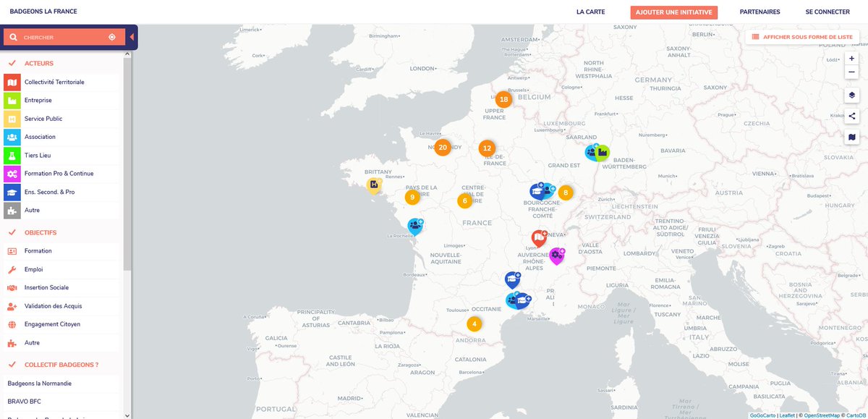Click the Insertion Sociale handshake icon
Screen dimensions: 868x419
[x=12, y=287]
